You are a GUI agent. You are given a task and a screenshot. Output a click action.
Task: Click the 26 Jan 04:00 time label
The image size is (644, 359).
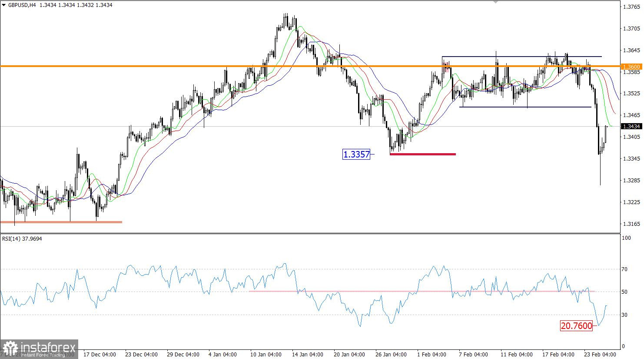pos(392,354)
